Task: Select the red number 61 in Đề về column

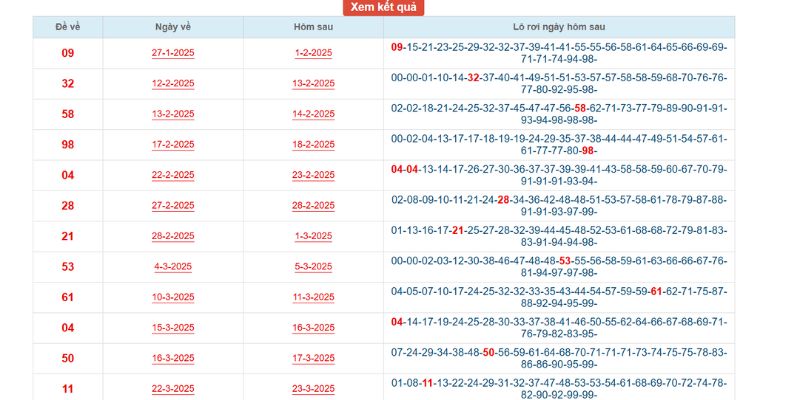Action: 68,298
